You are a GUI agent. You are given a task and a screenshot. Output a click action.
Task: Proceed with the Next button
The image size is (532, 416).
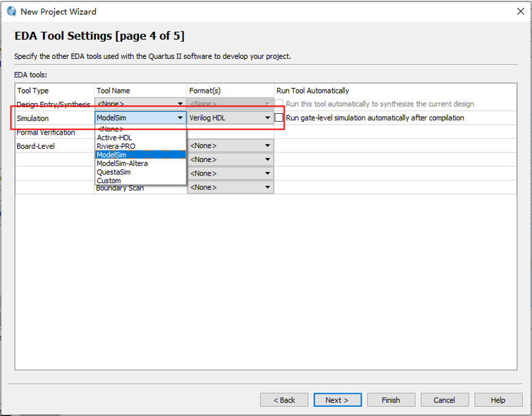click(337, 400)
